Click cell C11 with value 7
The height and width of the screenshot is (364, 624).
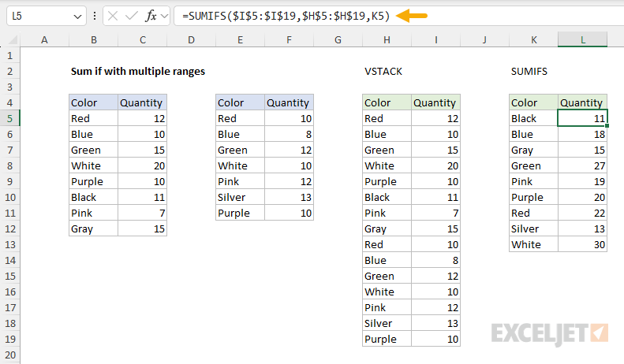[x=143, y=213]
